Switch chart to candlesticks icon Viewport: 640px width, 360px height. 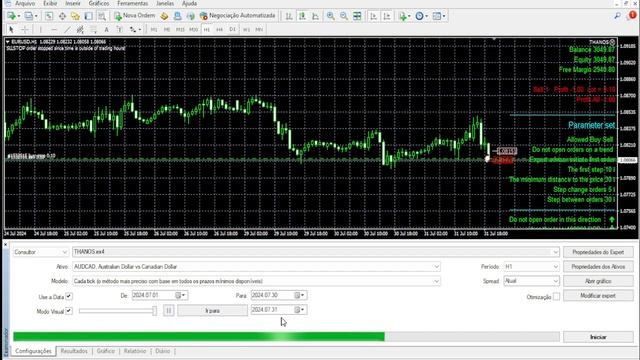302,16
